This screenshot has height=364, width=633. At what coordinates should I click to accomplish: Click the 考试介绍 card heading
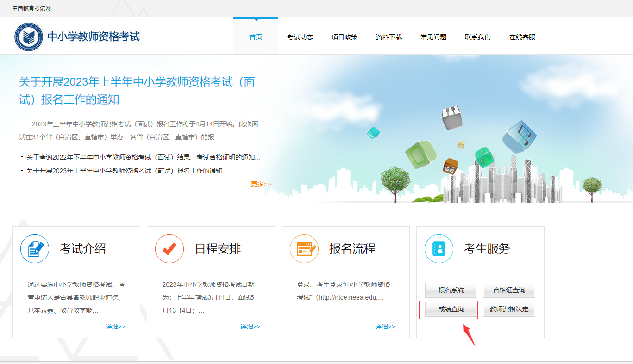coord(83,249)
